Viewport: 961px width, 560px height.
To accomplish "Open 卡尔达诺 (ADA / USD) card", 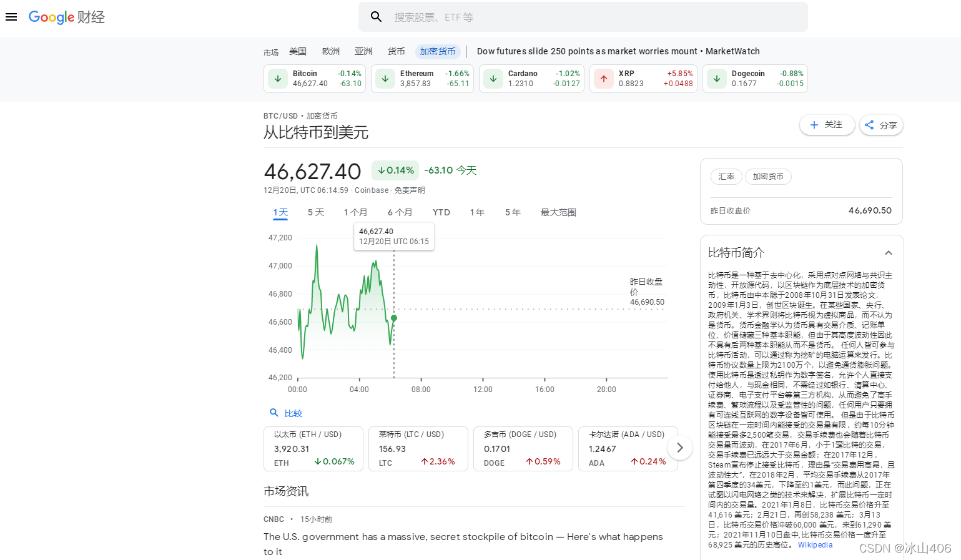I will click(x=628, y=448).
